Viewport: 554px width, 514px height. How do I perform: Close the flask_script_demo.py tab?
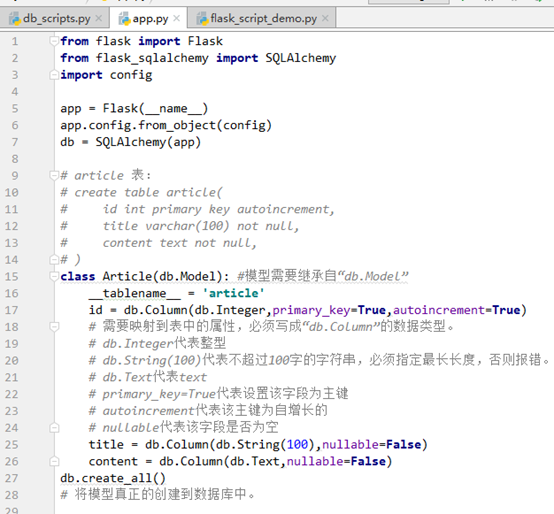click(325, 18)
